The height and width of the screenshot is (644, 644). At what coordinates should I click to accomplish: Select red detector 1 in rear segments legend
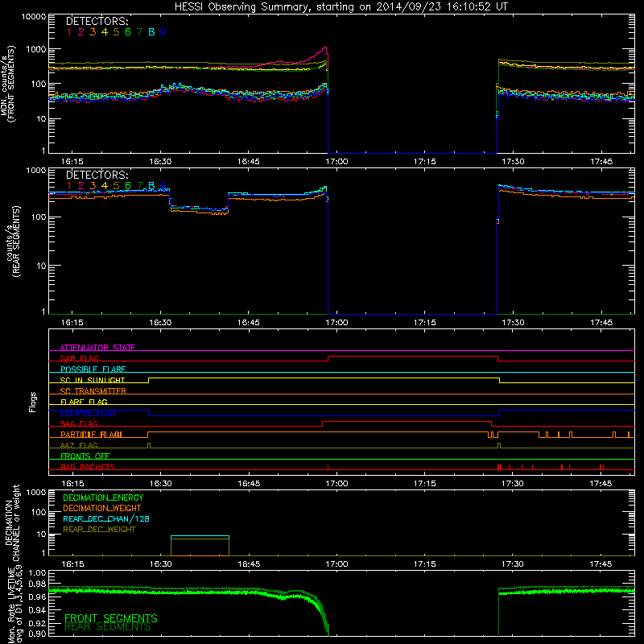pyautogui.click(x=69, y=186)
